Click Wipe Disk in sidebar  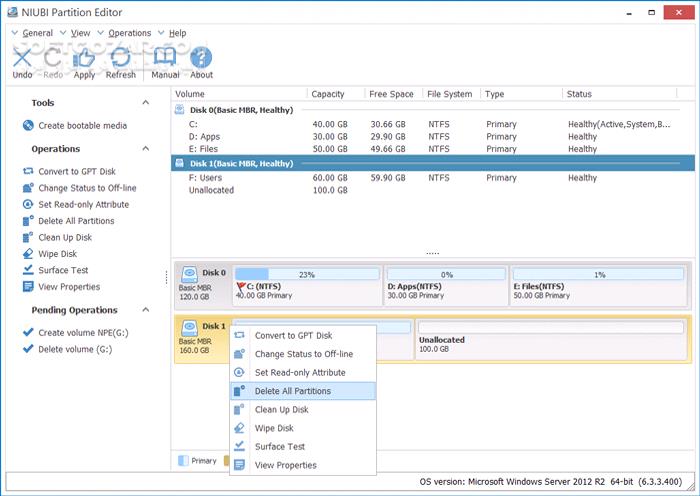[x=58, y=254]
